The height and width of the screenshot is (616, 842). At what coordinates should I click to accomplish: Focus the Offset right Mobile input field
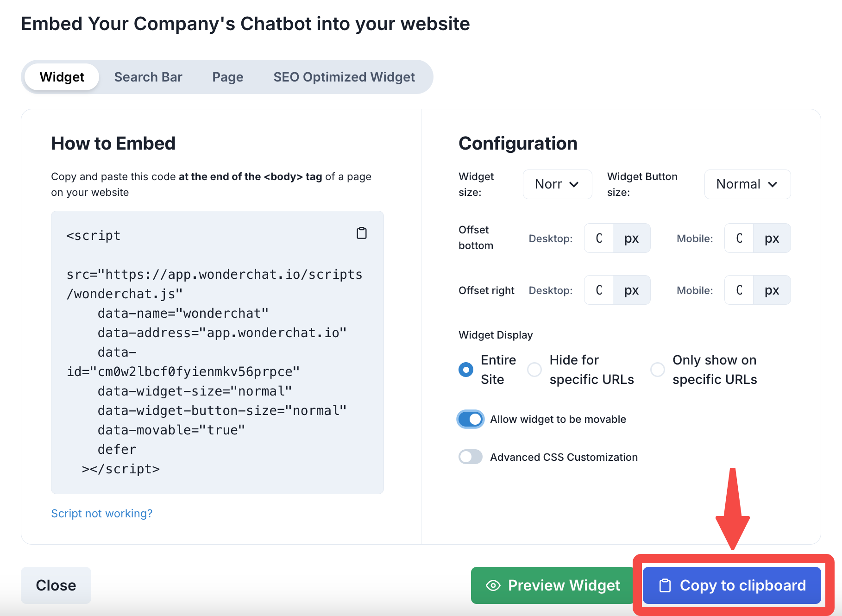(x=739, y=290)
